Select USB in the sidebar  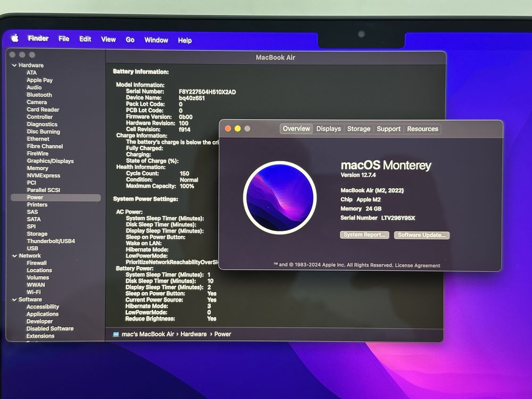(x=32, y=248)
